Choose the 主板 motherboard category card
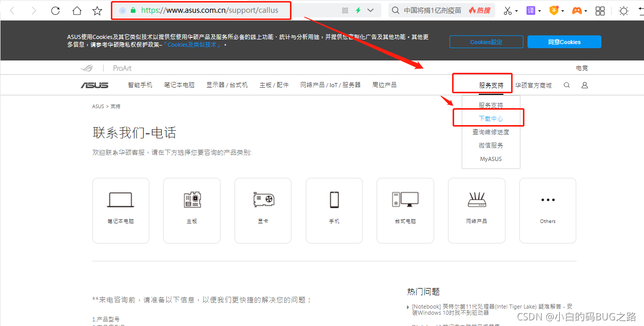 [192, 211]
